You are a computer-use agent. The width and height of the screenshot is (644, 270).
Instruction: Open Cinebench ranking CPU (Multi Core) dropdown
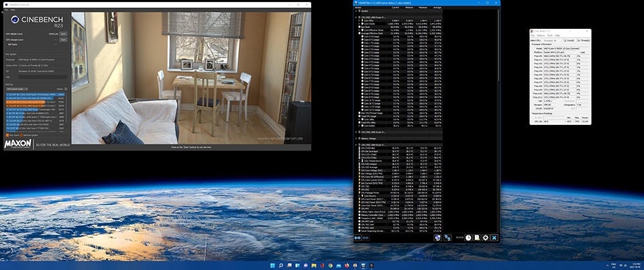(x=17, y=89)
